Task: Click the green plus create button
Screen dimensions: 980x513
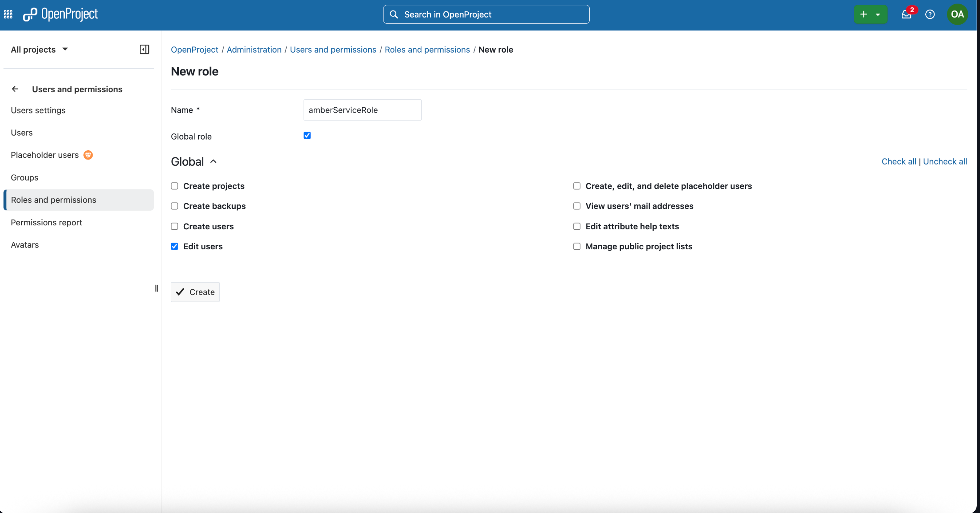Action: pyautogui.click(x=863, y=14)
